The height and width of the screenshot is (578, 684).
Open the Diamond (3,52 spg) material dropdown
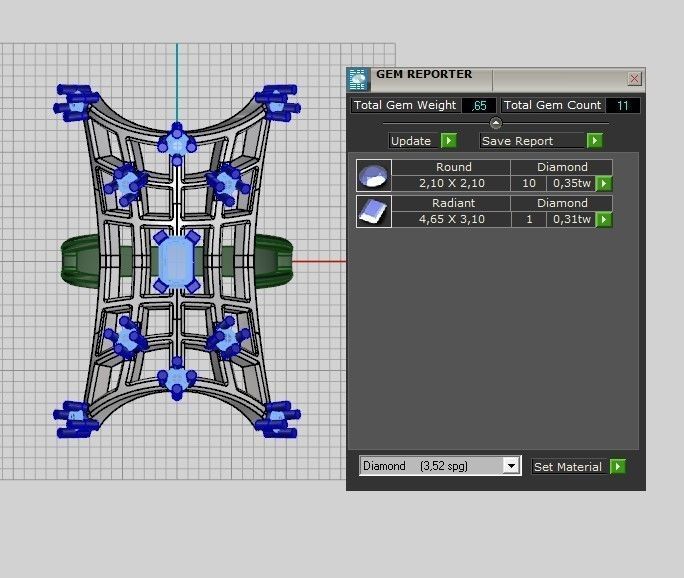pos(511,466)
